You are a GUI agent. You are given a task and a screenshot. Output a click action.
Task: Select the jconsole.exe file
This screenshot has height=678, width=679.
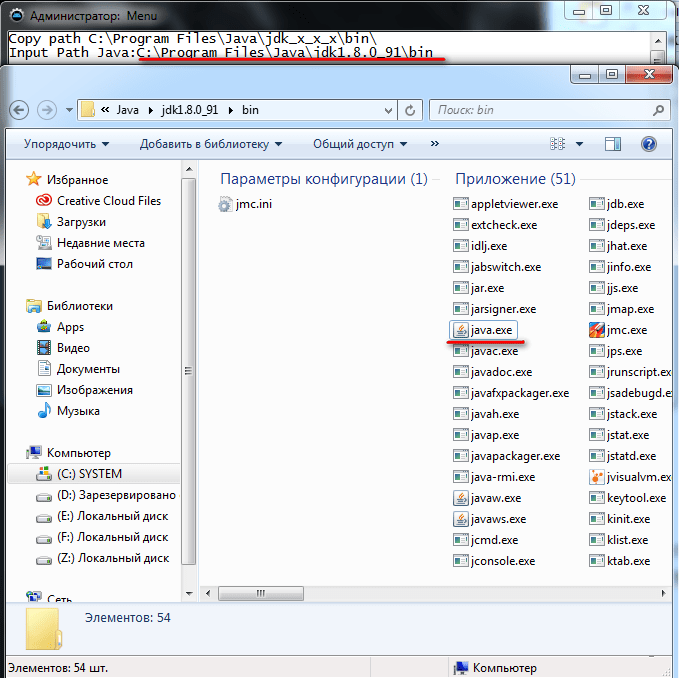494,561
